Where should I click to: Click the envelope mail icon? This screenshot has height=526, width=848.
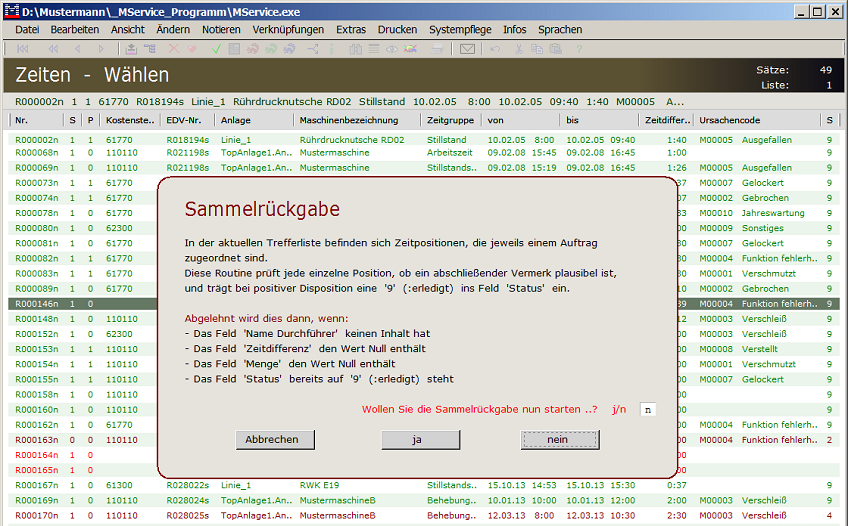466,48
